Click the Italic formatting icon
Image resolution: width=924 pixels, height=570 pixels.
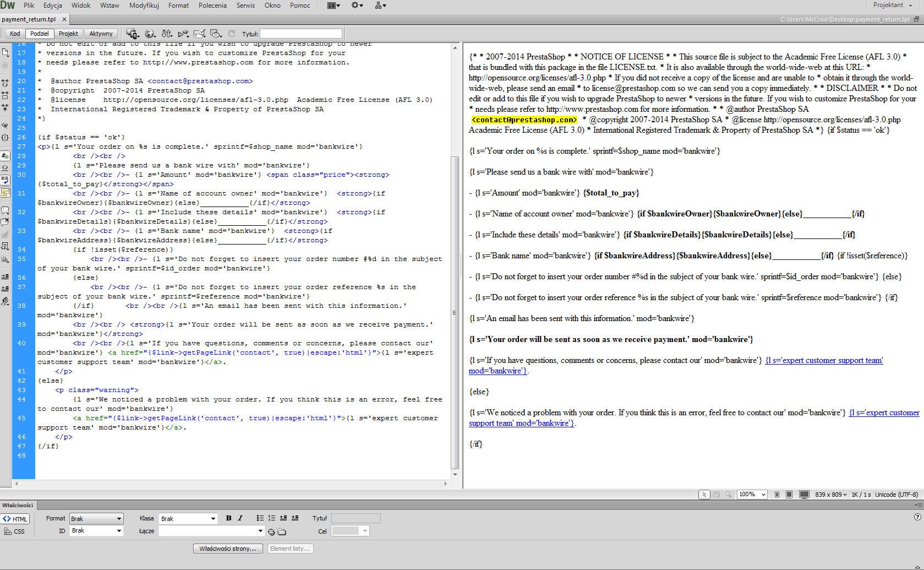240,518
